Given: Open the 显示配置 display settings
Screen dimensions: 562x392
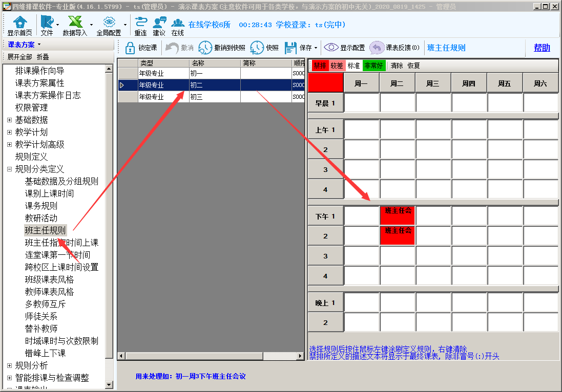Looking at the screenshot, I should tap(331, 48).
